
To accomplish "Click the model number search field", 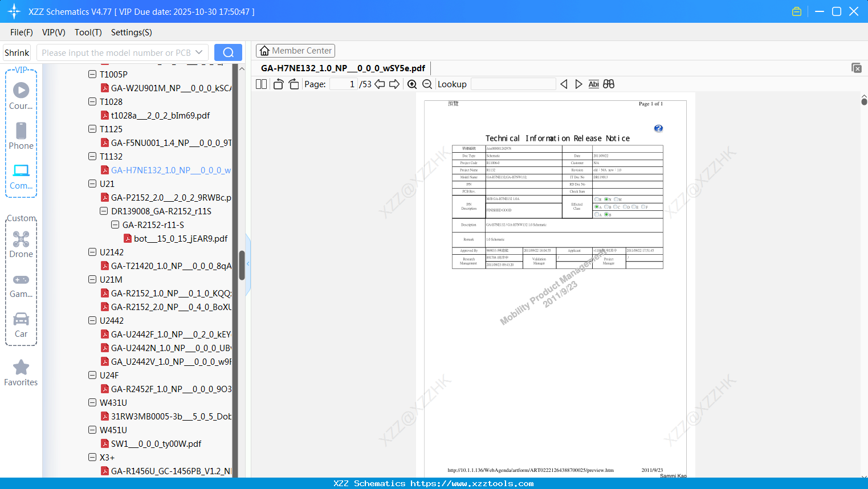I will pos(116,52).
